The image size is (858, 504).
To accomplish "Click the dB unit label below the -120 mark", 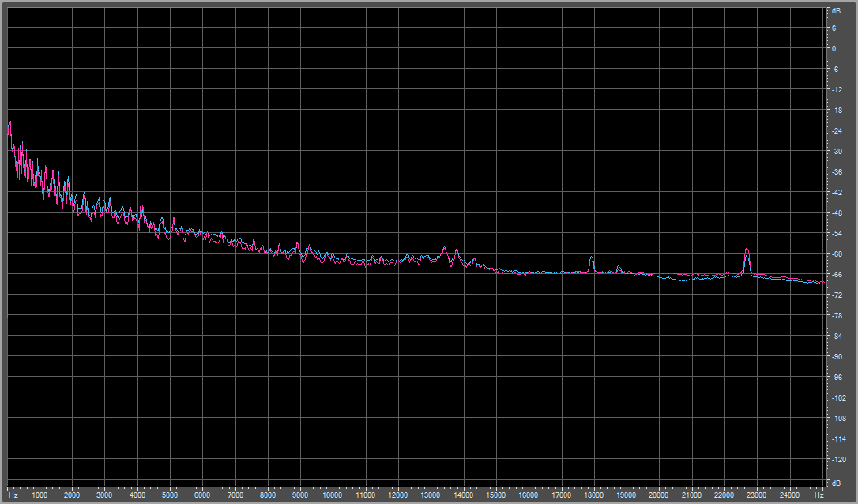I will click(x=836, y=483).
